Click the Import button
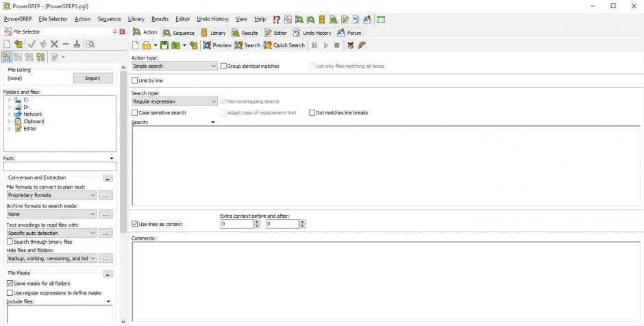The image size is (644, 326). click(92, 79)
